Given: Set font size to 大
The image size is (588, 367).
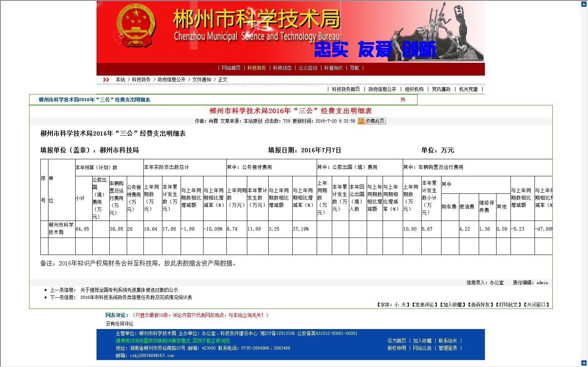Looking at the screenshot, I should (x=403, y=305).
